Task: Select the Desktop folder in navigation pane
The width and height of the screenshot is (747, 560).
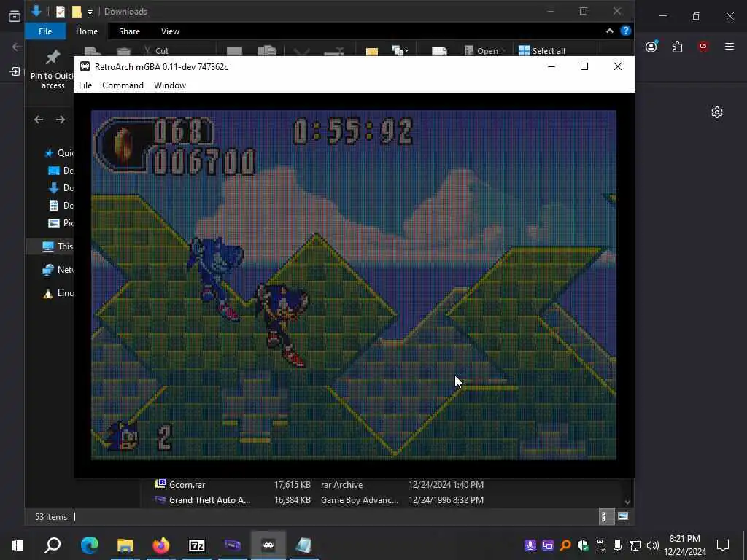Action: [x=61, y=171]
